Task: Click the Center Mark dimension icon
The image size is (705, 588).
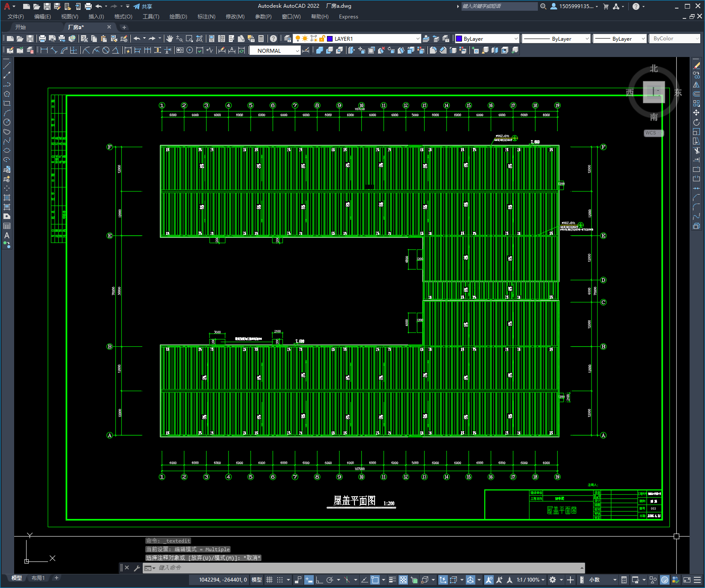Action: click(189, 50)
